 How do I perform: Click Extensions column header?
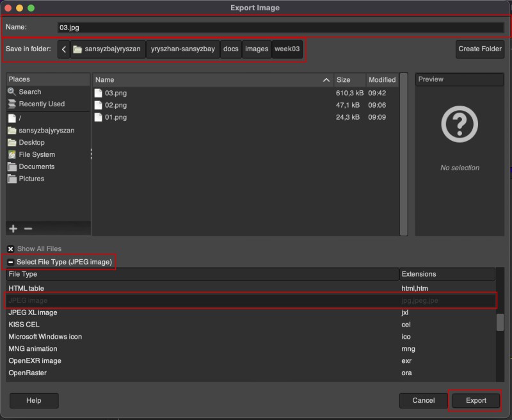(x=447, y=274)
